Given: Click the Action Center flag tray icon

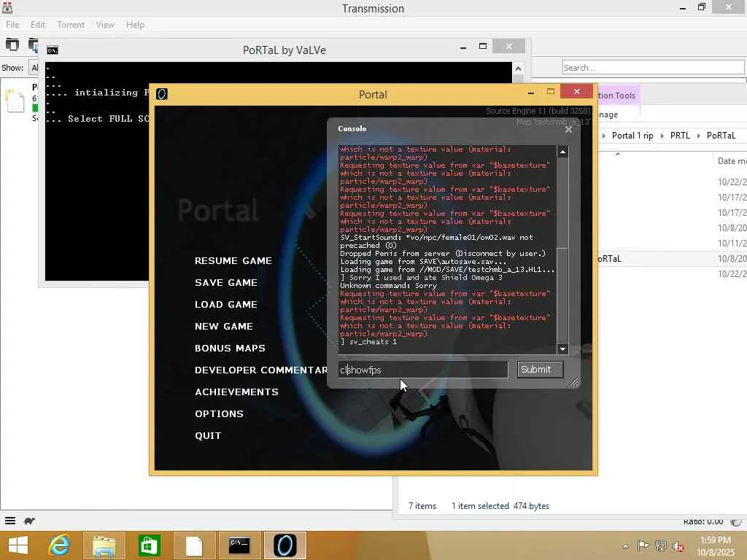Looking at the screenshot, I should pyautogui.click(x=643, y=545).
